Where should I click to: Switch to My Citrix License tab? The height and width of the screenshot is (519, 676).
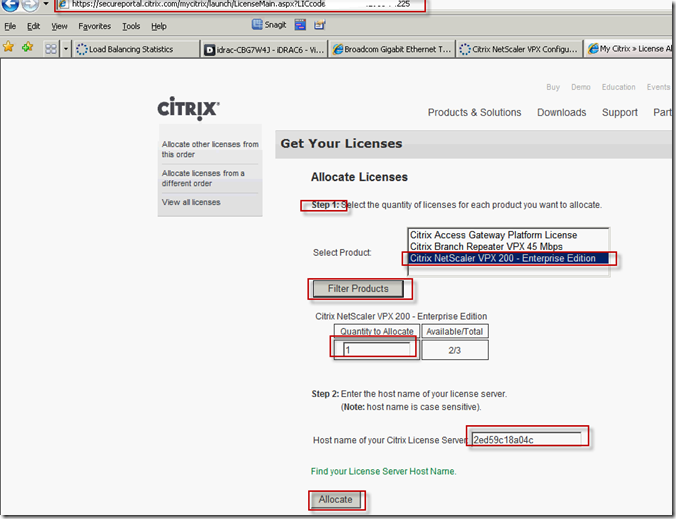pos(630,49)
